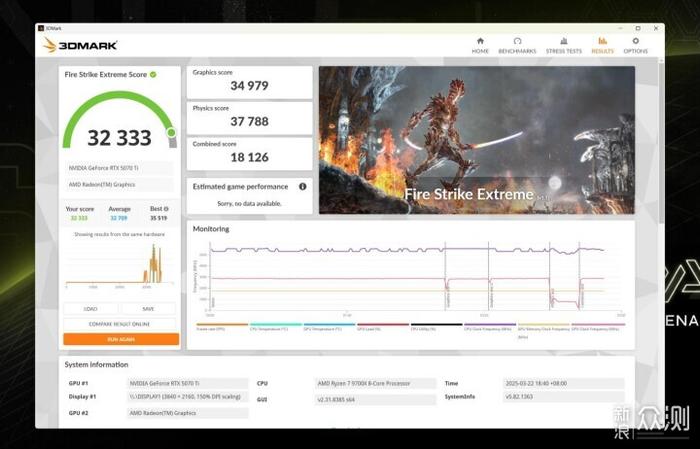The height and width of the screenshot is (449, 700).
Task: Toggle the CPU Temperature legend series
Action: 275,327
